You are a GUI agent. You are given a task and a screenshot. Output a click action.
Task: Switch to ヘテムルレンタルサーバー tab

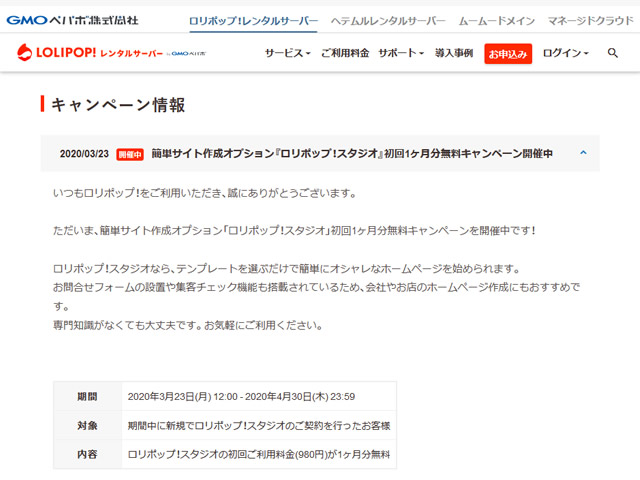click(388, 21)
